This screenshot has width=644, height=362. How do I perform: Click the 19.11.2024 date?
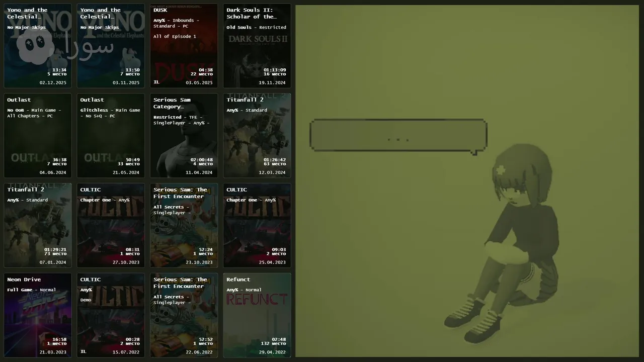click(272, 82)
